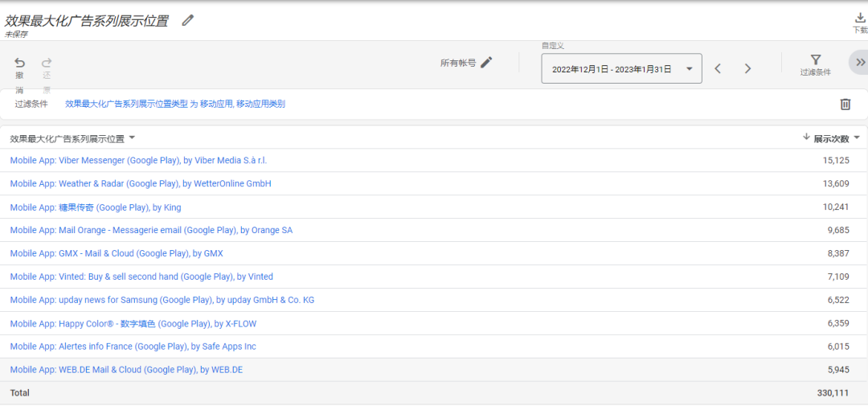This screenshot has width=868, height=406.
Task: Select the 13,609 impressions value
Action: 836,183
